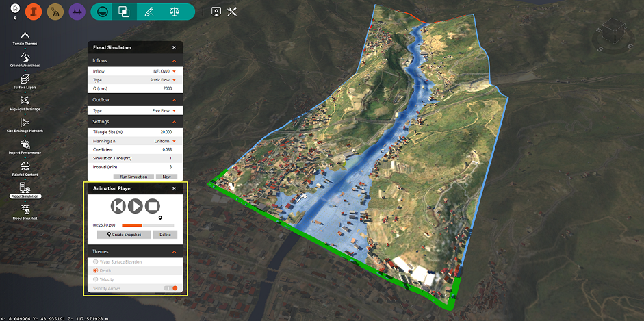Open Create Watersheds tool

pos(25,60)
